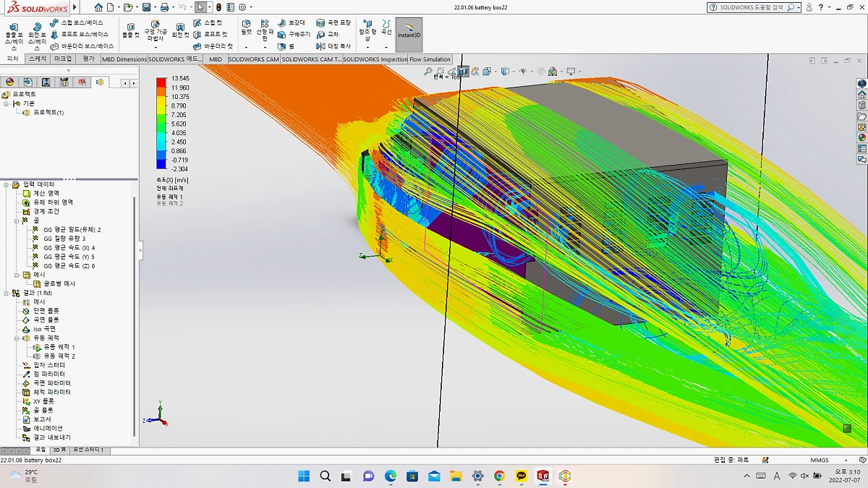Viewport: 868px width, 488px height.
Task: Collapse the 입력 데이터 tree node
Action: tap(7, 184)
